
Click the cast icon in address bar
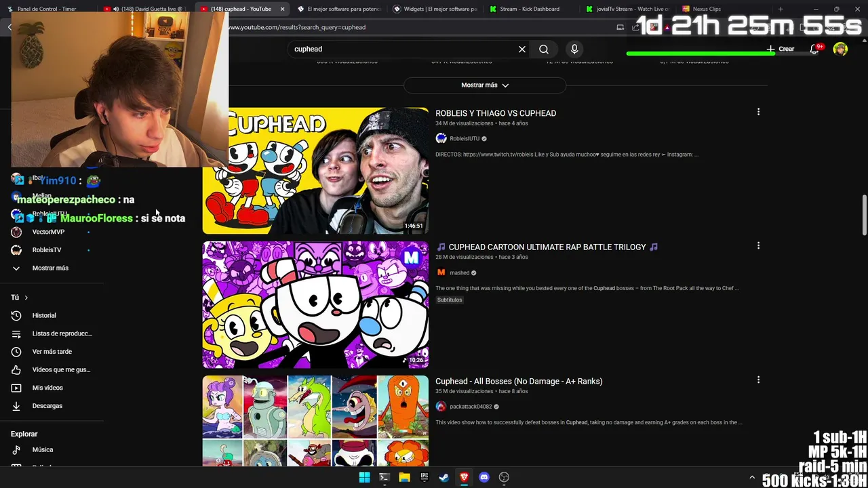[x=620, y=27]
